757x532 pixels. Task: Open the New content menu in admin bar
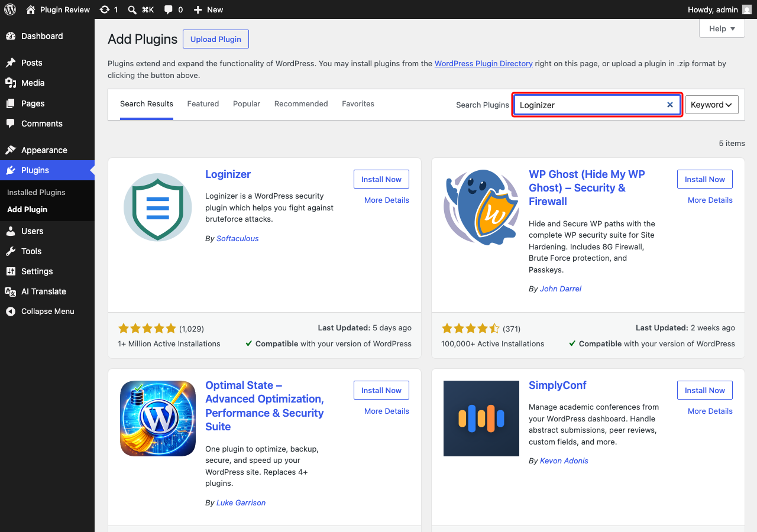click(208, 9)
